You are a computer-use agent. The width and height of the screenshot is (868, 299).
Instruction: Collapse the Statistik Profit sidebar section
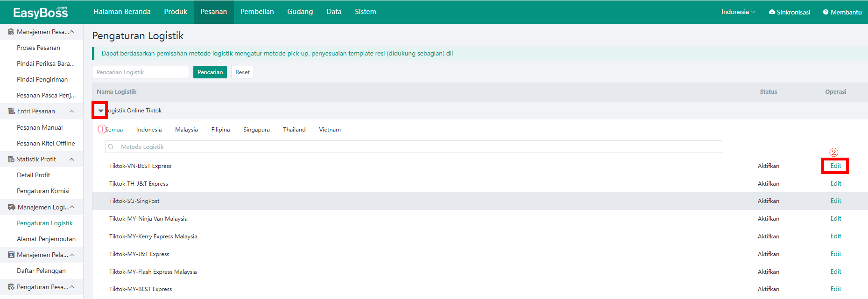pos(72,159)
